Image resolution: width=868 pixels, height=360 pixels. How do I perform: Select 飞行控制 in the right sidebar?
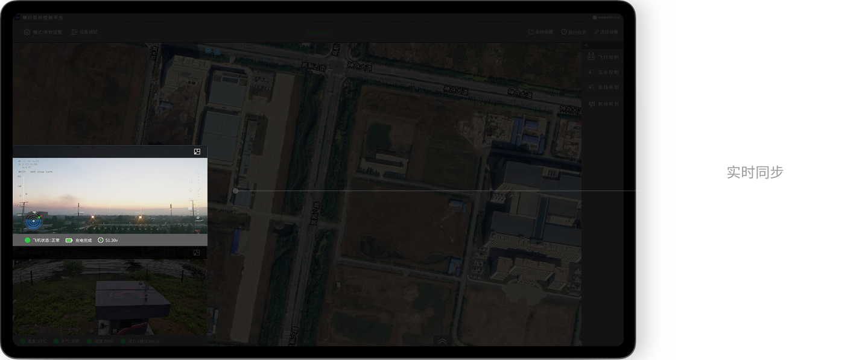click(x=603, y=57)
